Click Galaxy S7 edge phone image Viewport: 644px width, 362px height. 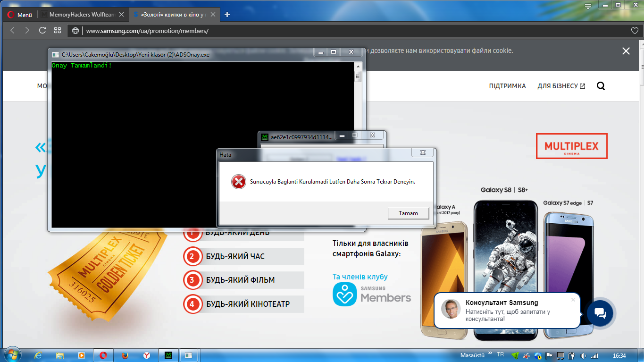(568, 275)
